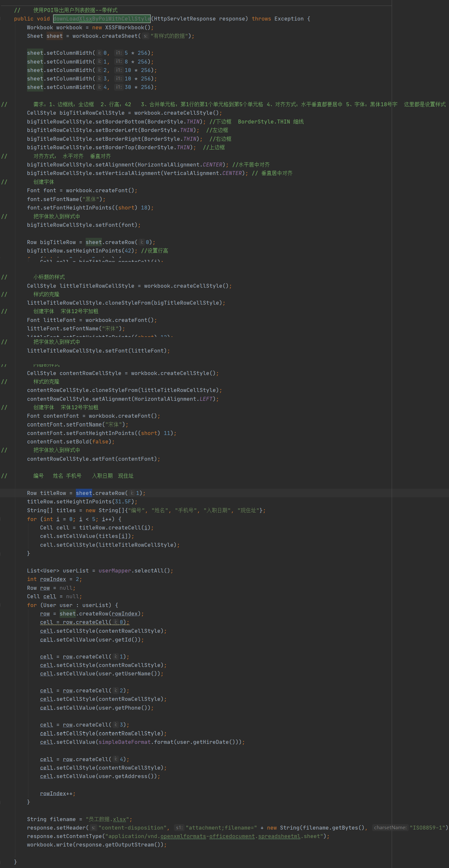Click cell.setCellValue(user.getId()) line

click(92, 640)
